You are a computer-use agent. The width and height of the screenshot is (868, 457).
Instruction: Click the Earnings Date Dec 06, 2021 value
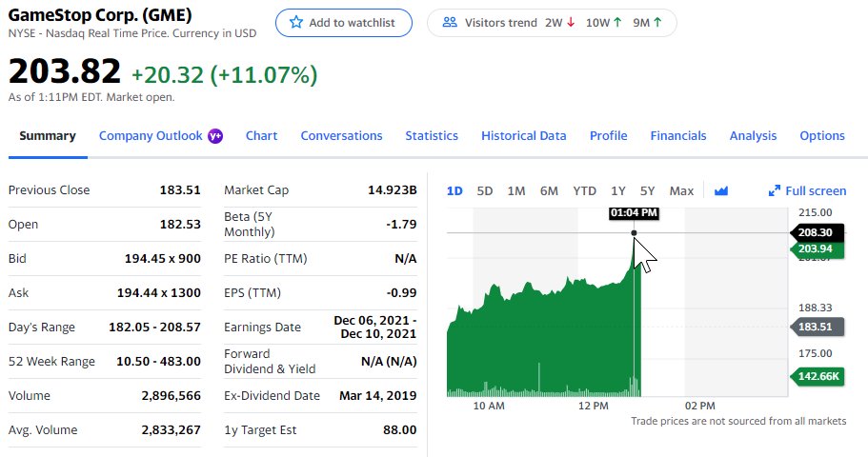[374, 327]
